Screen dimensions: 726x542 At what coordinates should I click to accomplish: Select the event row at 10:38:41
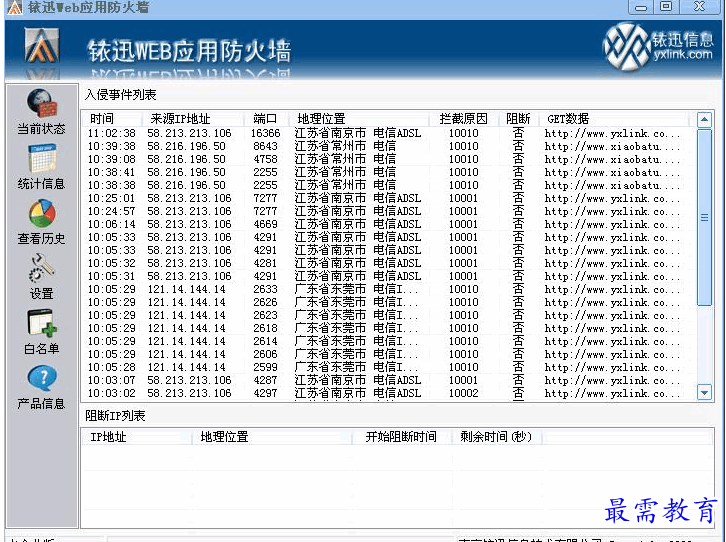(384, 172)
